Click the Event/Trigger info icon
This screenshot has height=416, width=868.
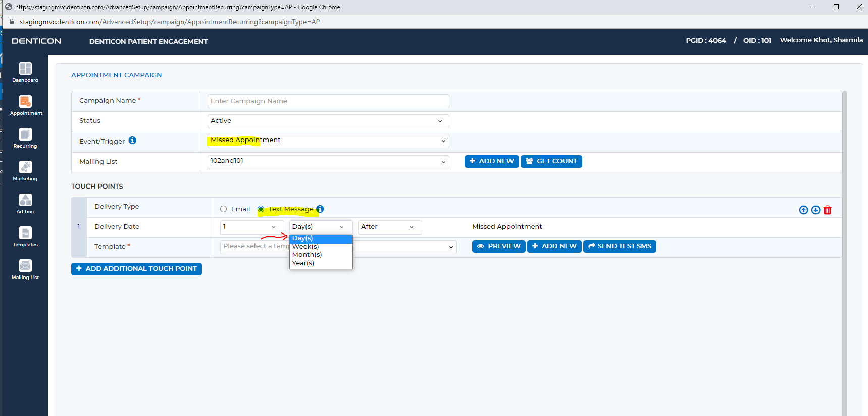(x=132, y=141)
